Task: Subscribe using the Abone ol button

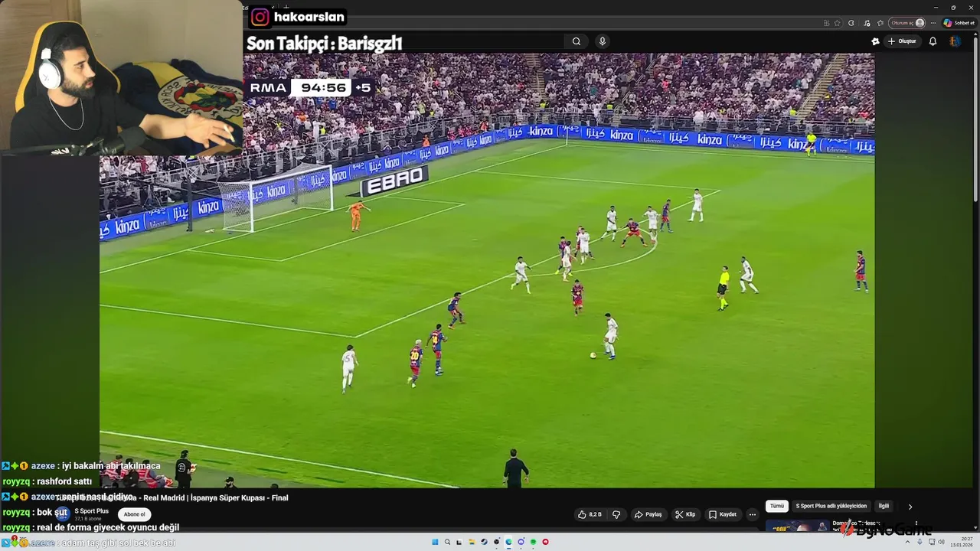Action: [x=134, y=514]
